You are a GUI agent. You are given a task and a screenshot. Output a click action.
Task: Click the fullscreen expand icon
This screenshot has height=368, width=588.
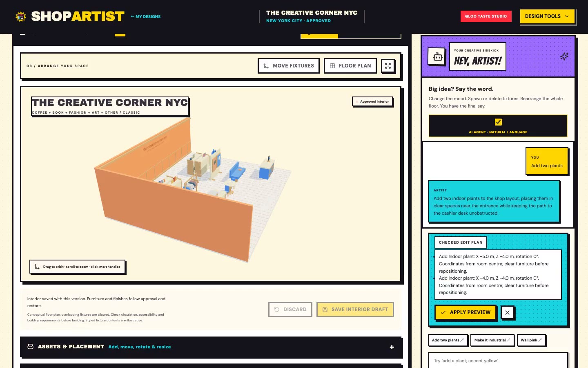point(388,66)
